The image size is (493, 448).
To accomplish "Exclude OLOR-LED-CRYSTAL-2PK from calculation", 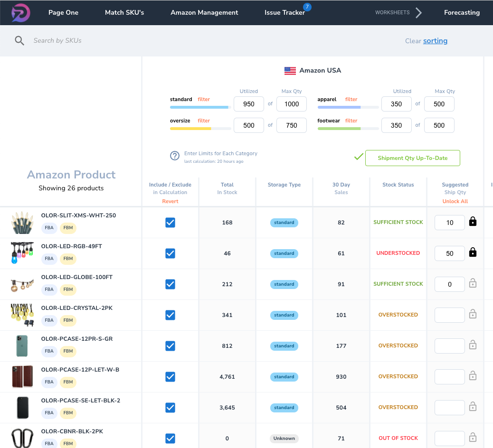I will click(x=170, y=315).
